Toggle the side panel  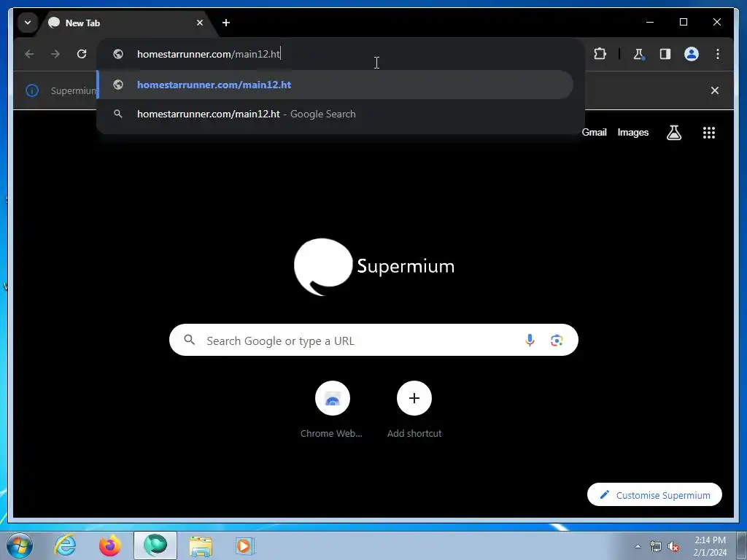pos(665,54)
